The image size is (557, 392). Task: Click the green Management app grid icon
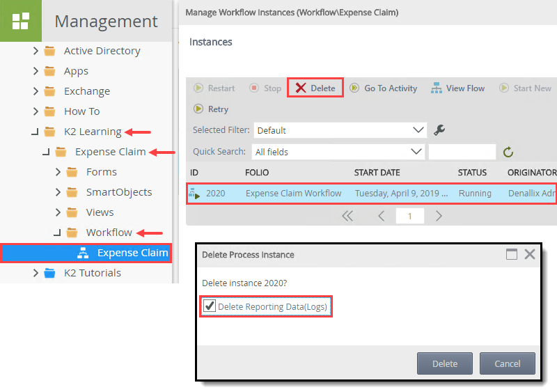click(21, 21)
